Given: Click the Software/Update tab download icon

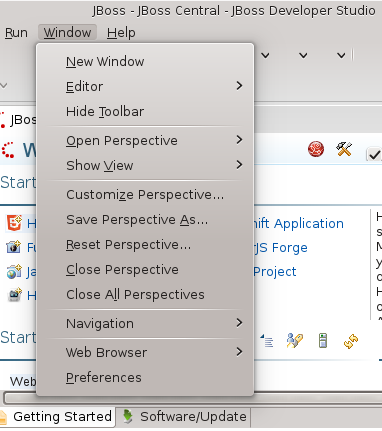Looking at the screenshot, I should pos(128,417).
